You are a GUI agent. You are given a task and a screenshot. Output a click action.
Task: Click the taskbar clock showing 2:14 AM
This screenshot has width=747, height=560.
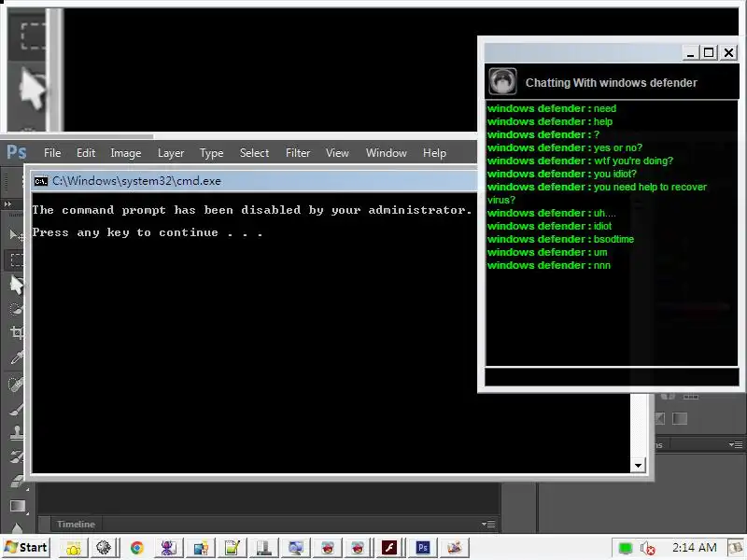694,548
